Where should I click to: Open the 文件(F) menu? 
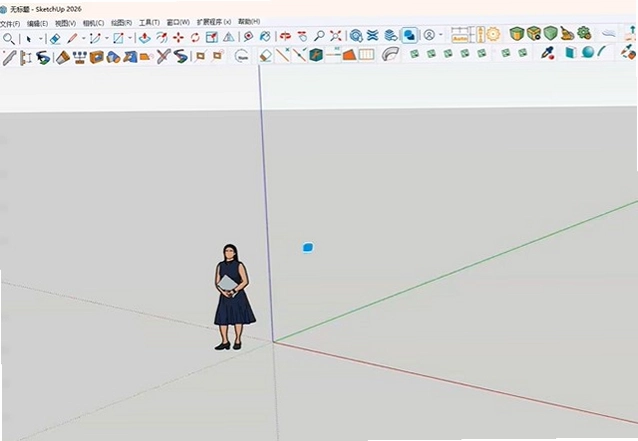pos(10,23)
